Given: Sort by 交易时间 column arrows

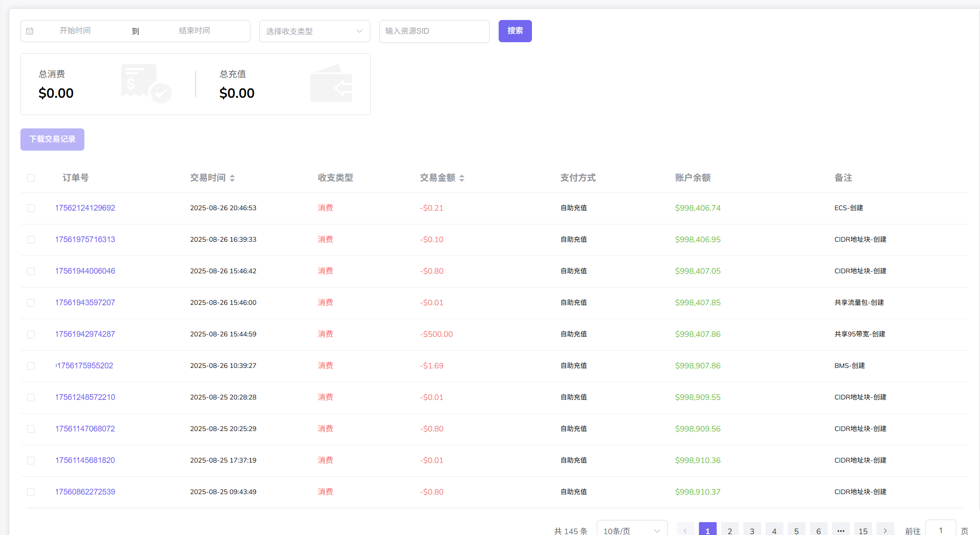Looking at the screenshot, I should pos(232,178).
